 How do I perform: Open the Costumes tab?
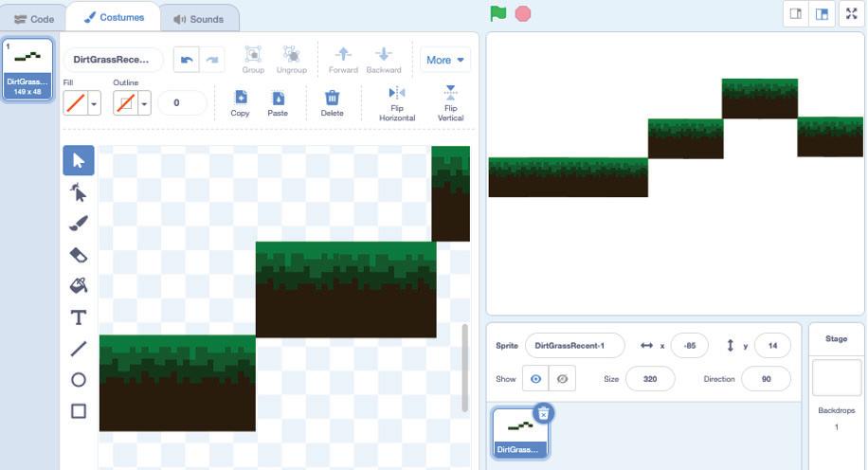[114, 18]
